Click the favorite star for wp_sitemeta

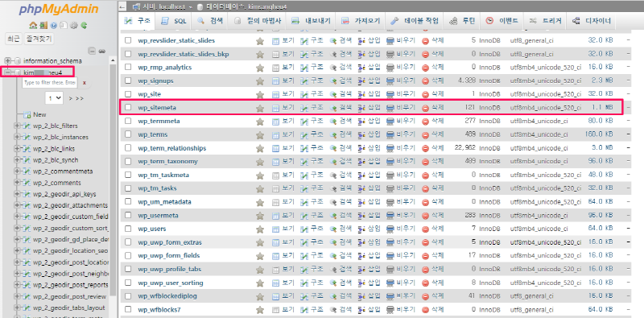pyautogui.click(x=259, y=108)
